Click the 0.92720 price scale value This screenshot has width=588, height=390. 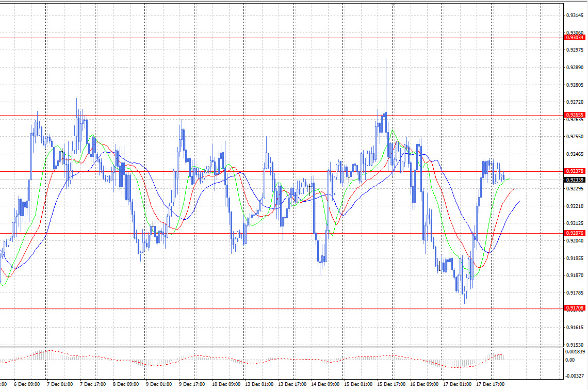click(575, 102)
